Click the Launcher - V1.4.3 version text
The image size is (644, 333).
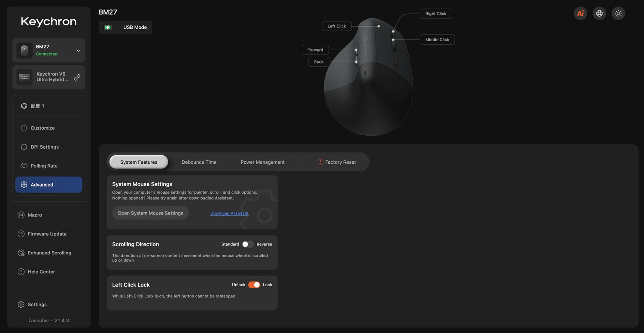(49, 321)
